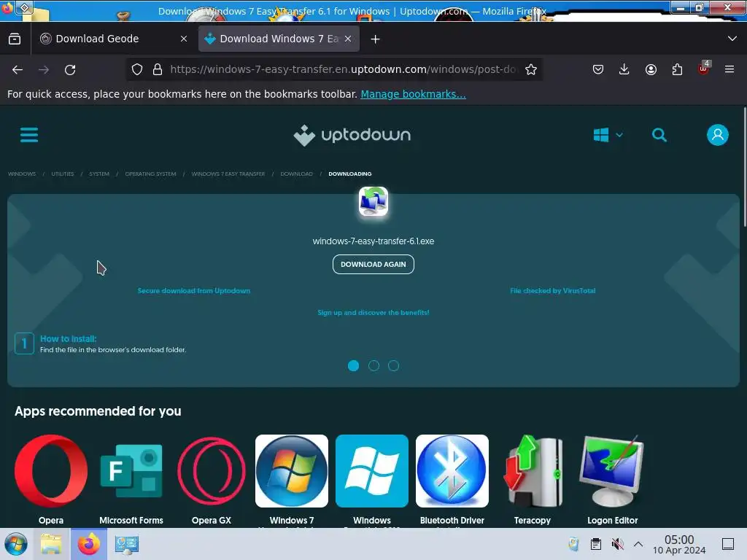This screenshot has height=560, width=747.
Task: Open the Logon Editor app icon
Action: pos(612,470)
